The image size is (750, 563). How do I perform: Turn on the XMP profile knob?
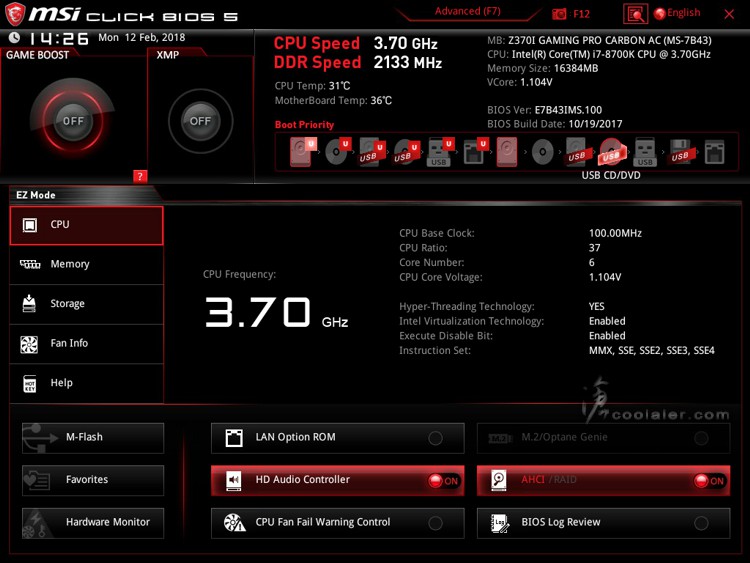tap(200, 121)
